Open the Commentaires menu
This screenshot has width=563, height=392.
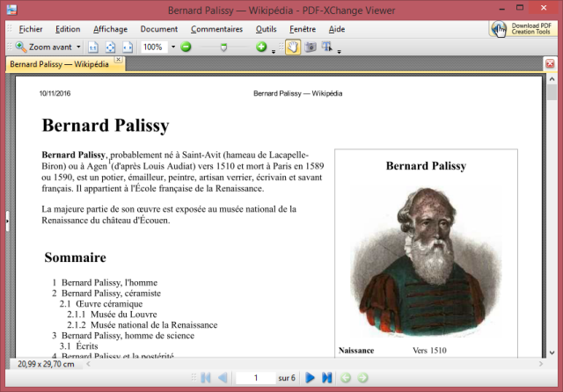coord(216,29)
